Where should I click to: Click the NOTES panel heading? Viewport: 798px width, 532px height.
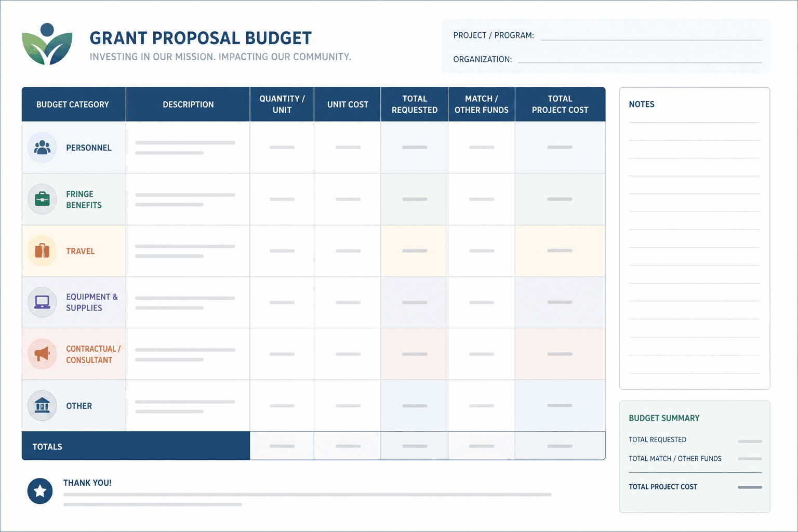(x=642, y=104)
